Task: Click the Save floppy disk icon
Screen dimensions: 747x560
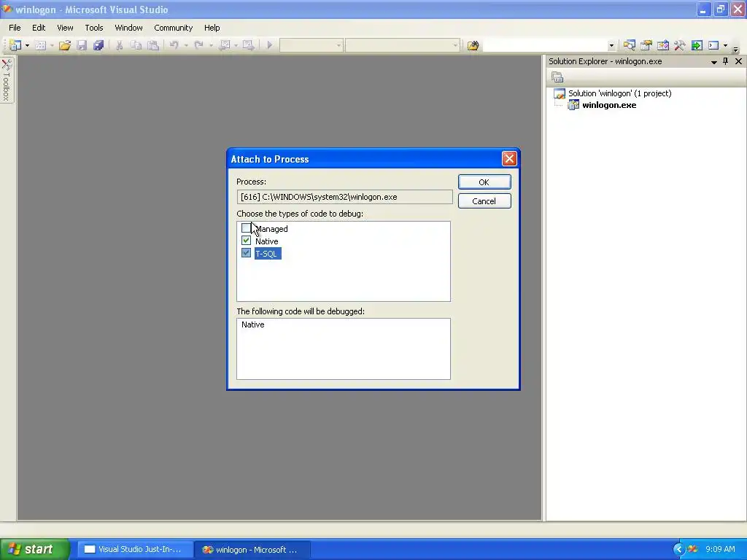Action: pos(82,45)
